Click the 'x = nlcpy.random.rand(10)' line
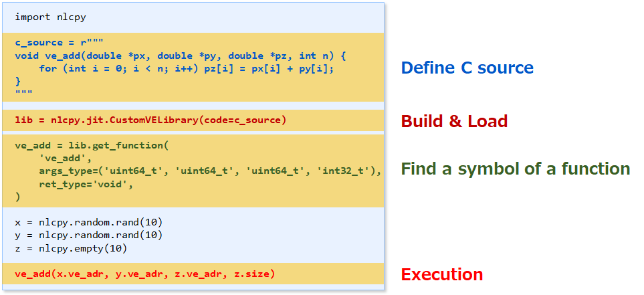The height and width of the screenshot is (295, 644). click(88, 222)
